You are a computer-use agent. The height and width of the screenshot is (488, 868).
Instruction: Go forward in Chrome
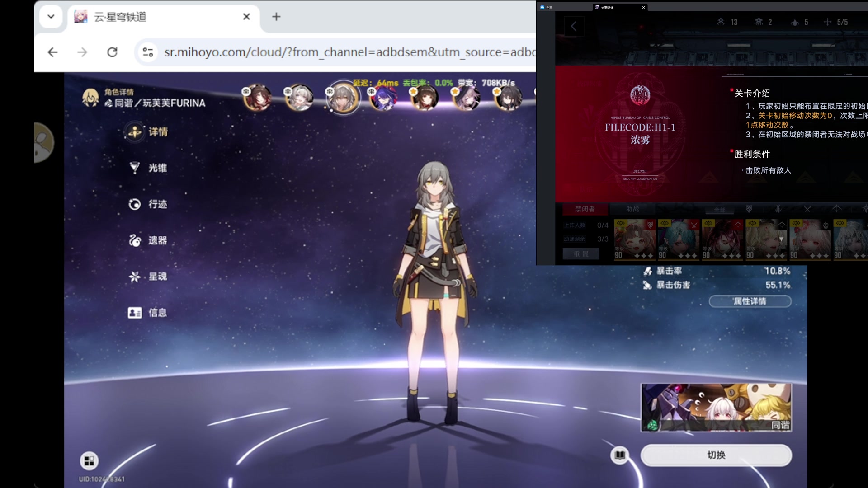tap(82, 52)
